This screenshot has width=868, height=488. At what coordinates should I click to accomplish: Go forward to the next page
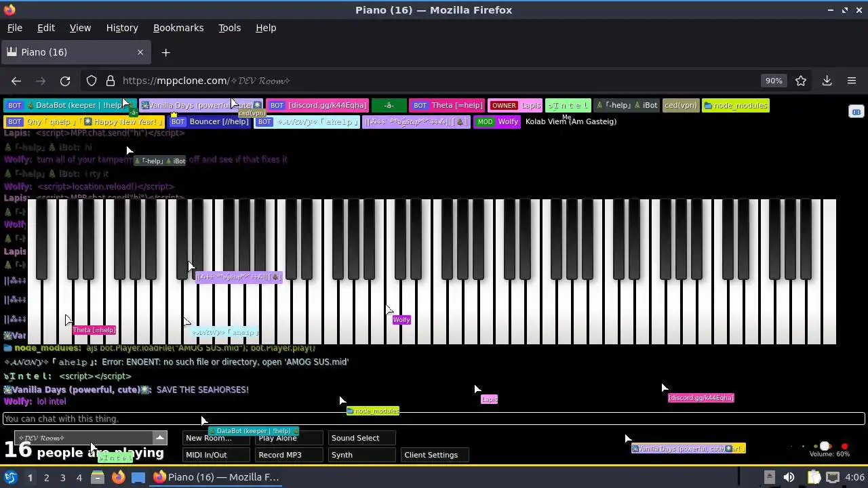(x=41, y=81)
